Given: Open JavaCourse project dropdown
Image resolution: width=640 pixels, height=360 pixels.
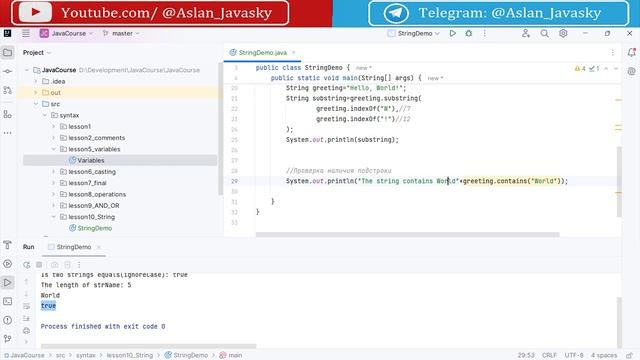Looking at the screenshot, I should [x=67, y=33].
